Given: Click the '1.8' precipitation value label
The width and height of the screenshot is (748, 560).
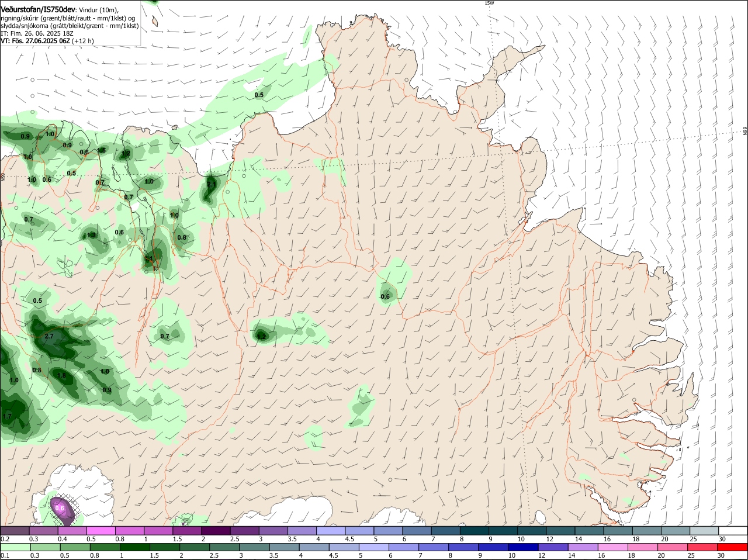Looking at the screenshot, I should click(62, 375).
